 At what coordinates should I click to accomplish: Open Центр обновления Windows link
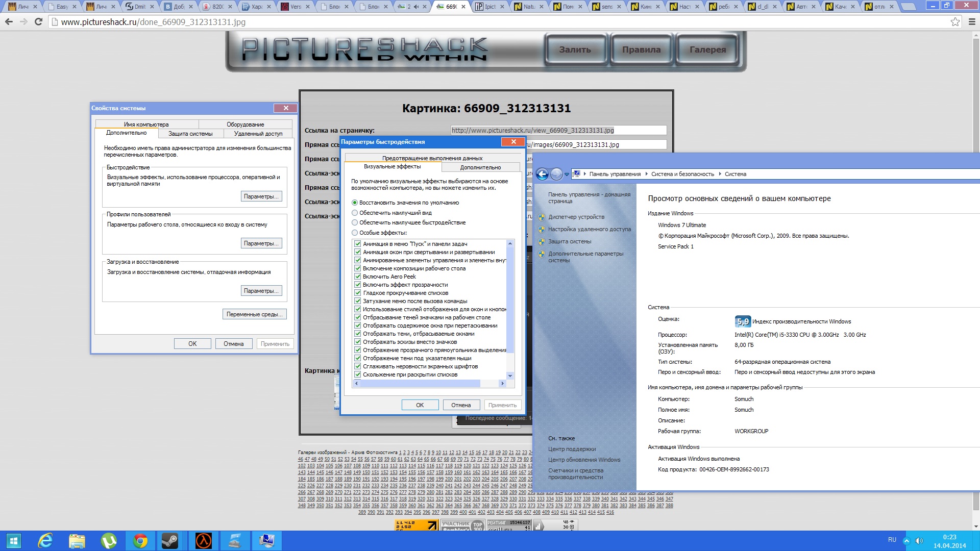(584, 460)
